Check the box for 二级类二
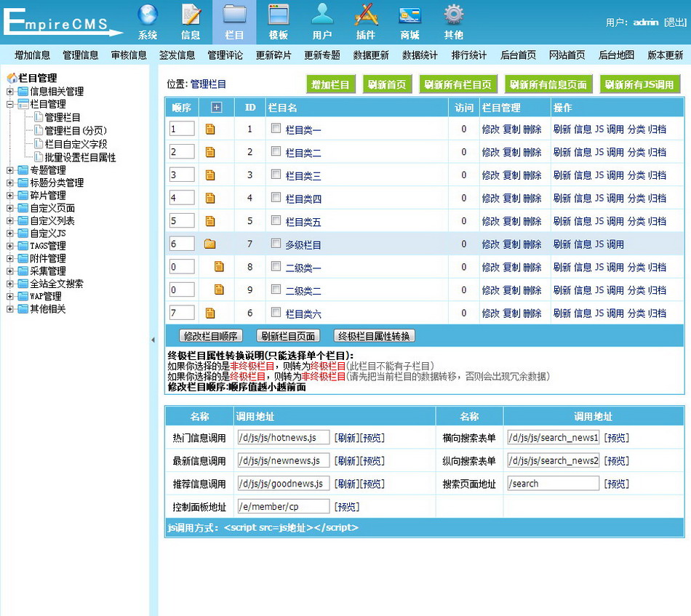This screenshot has width=691, height=616. [276, 289]
